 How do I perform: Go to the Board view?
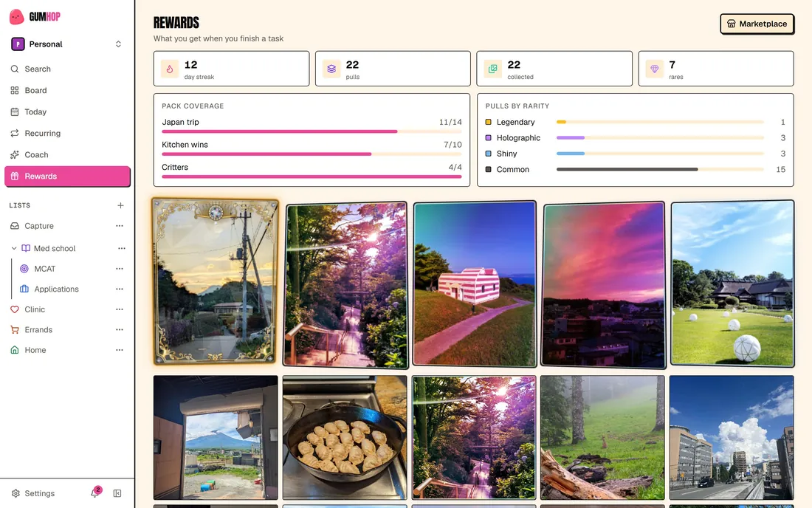67,90
